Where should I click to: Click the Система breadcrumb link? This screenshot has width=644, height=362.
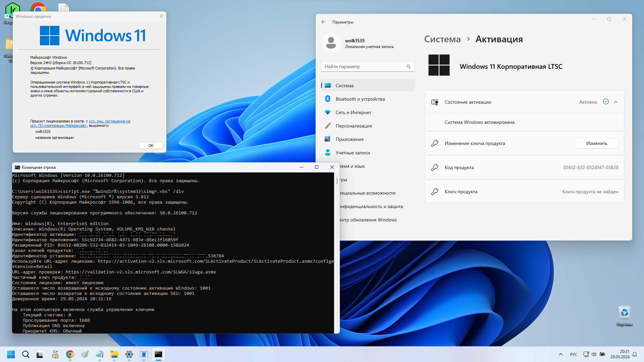click(x=442, y=39)
